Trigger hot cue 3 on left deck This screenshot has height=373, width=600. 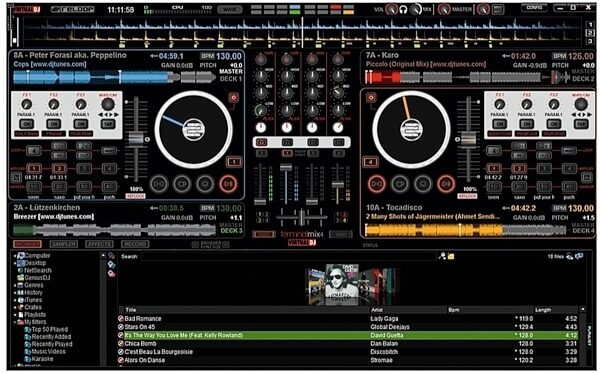84,168
